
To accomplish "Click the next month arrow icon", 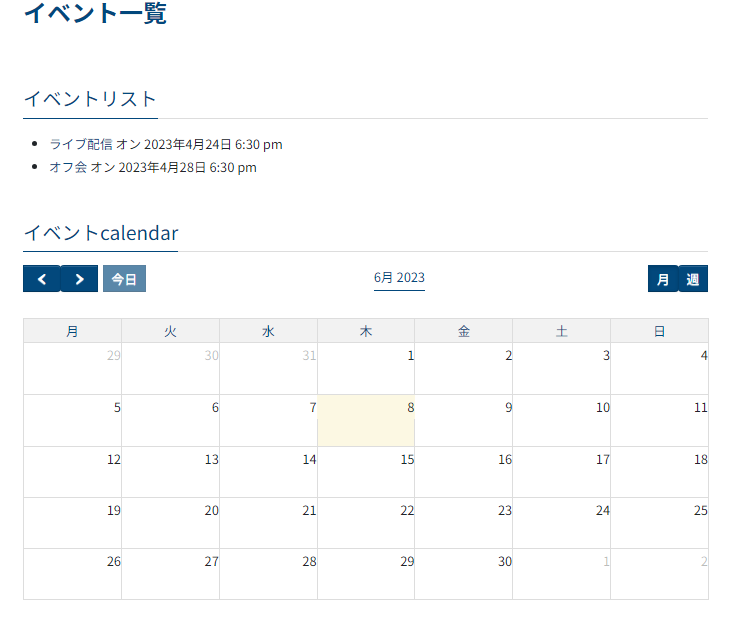I will pyautogui.click(x=79, y=279).
